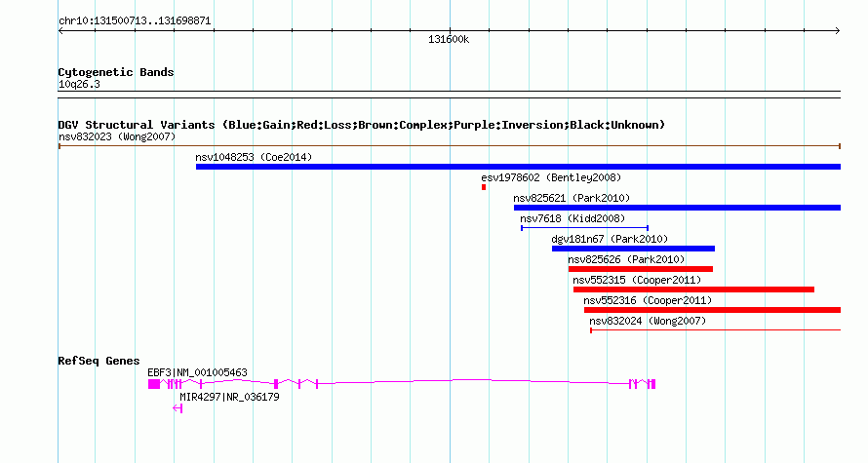Select the brown nsv832023 complex variant line
868x463 pixels.
point(450,146)
